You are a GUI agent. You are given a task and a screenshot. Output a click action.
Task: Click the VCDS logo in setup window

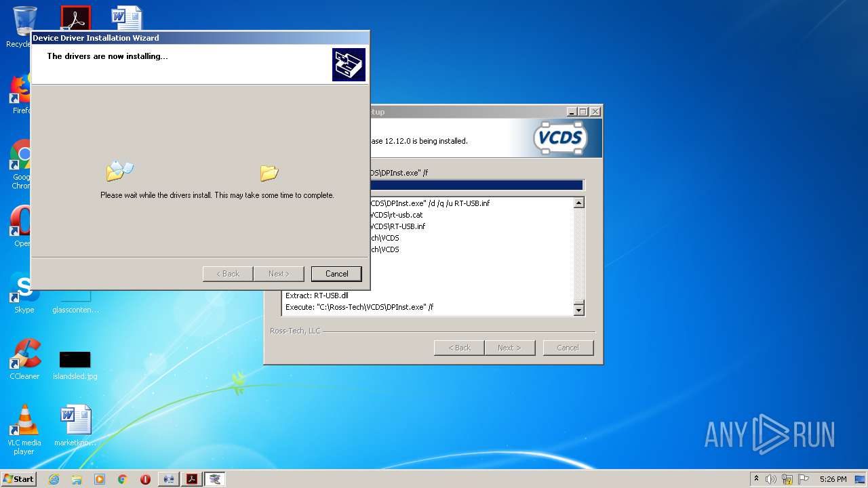click(559, 138)
